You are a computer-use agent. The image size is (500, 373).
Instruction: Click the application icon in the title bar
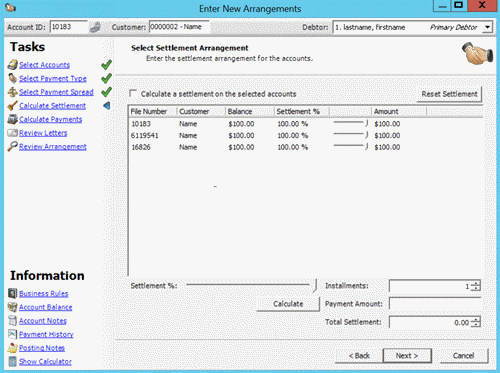[x=10, y=8]
